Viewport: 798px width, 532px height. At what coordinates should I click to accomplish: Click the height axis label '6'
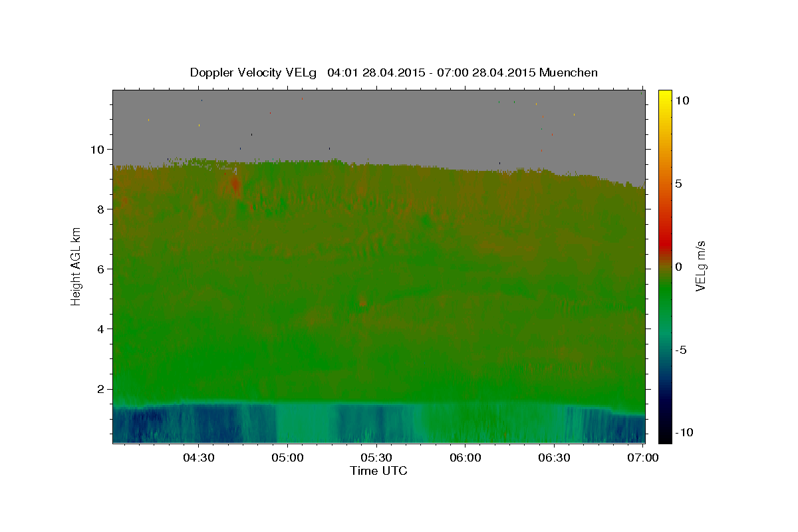coord(102,269)
